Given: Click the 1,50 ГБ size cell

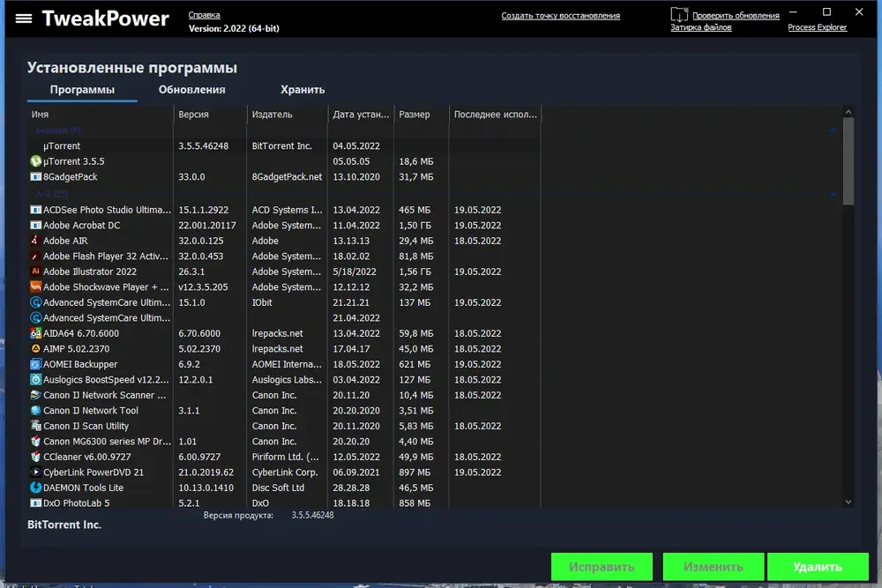Looking at the screenshot, I should point(415,225).
